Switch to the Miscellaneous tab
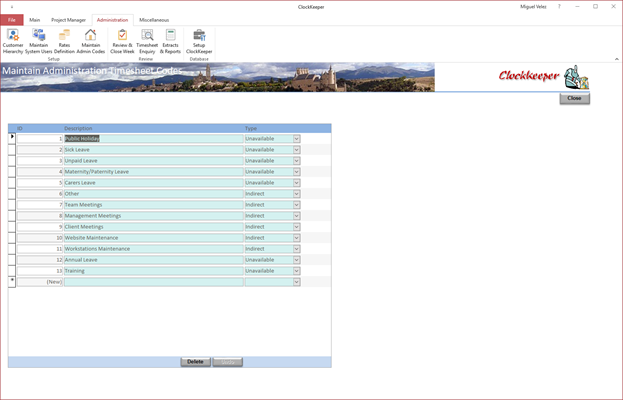The height and width of the screenshot is (400, 623). click(x=154, y=20)
